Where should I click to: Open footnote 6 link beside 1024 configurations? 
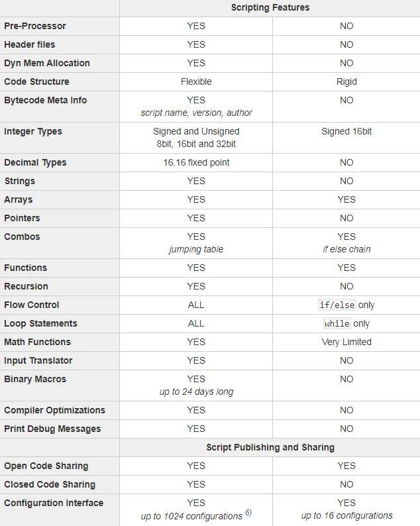[248, 513]
